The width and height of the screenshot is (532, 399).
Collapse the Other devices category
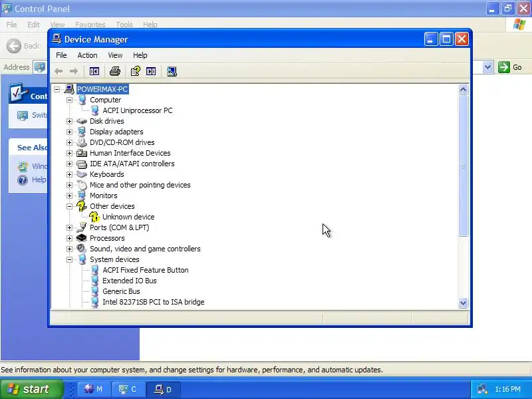pyautogui.click(x=70, y=206)
